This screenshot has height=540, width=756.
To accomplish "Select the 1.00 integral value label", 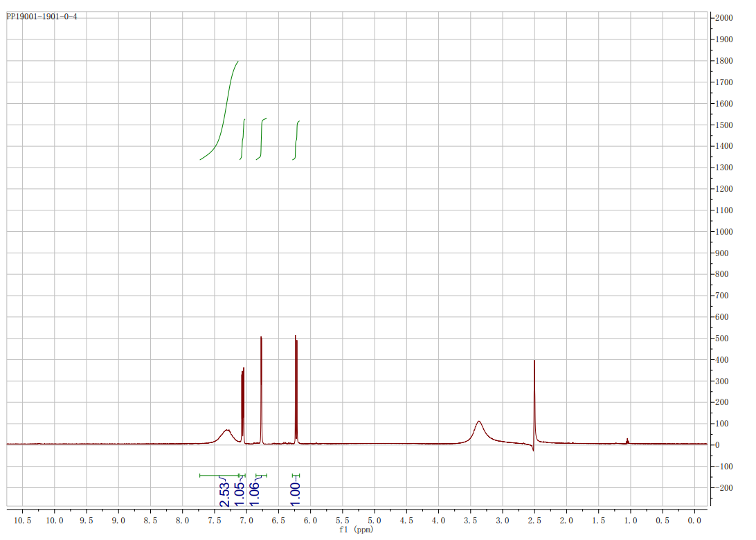I will [x=295, y=494].
